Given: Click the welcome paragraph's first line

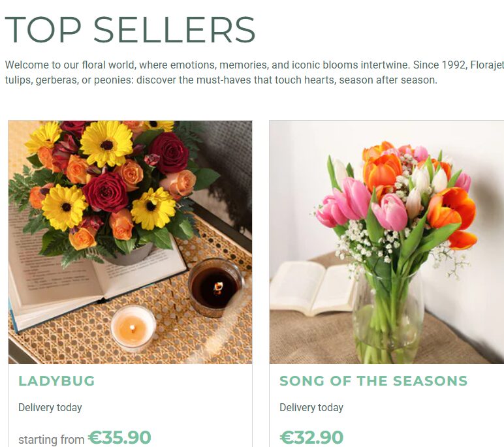Looking at the screenshot, I should coord(255,65).
